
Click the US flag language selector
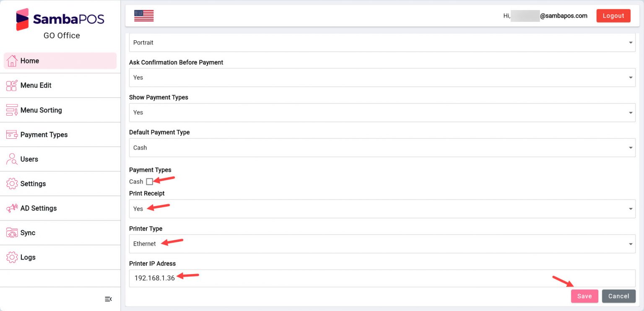pos(144,16)
